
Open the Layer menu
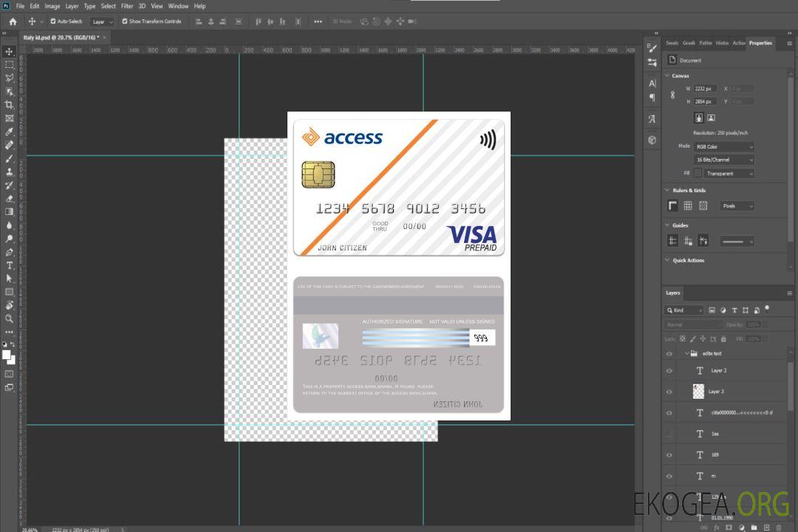[x=72, y=6]
